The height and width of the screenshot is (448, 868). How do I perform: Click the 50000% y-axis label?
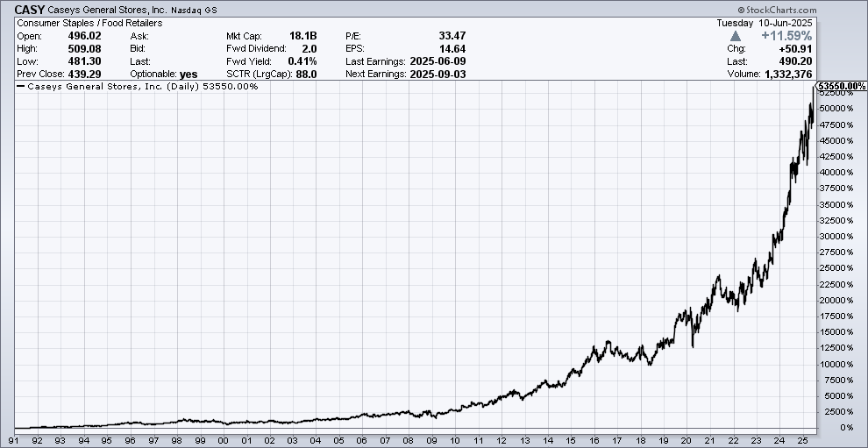tap(837, 109)
